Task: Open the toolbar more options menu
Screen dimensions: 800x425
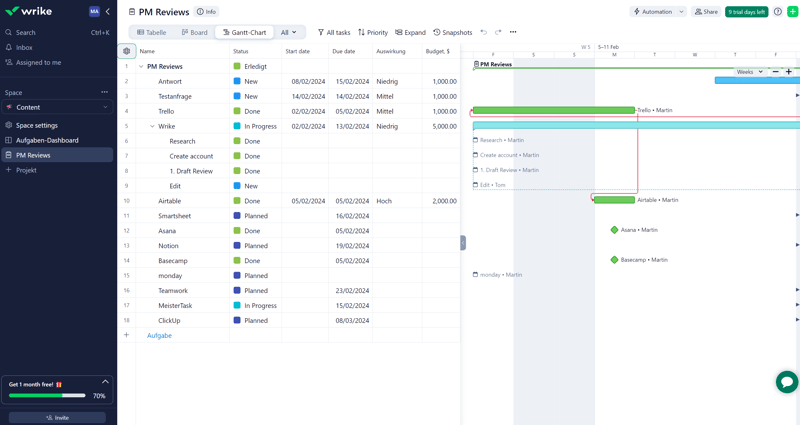Action: [x=513, y=32]
